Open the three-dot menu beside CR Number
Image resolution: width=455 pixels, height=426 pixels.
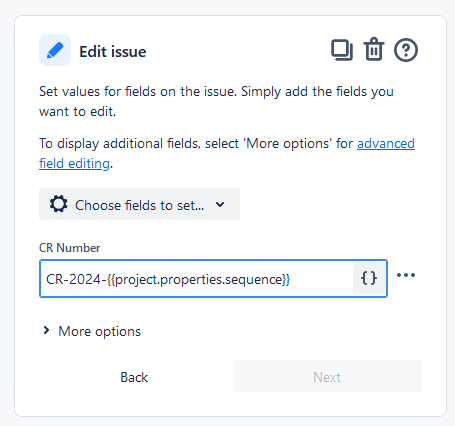[406, 275]
